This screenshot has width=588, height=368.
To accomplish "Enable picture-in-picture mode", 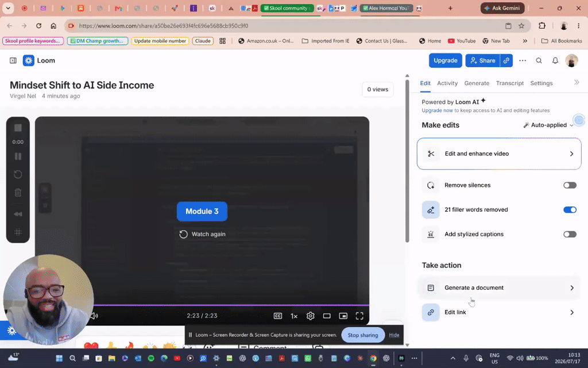I will 343,316.
